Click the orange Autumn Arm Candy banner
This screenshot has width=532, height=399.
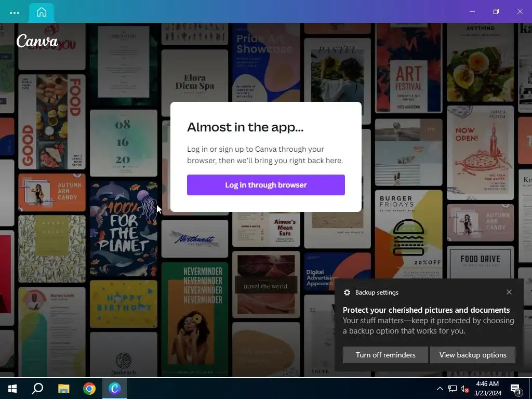point(52,192)
